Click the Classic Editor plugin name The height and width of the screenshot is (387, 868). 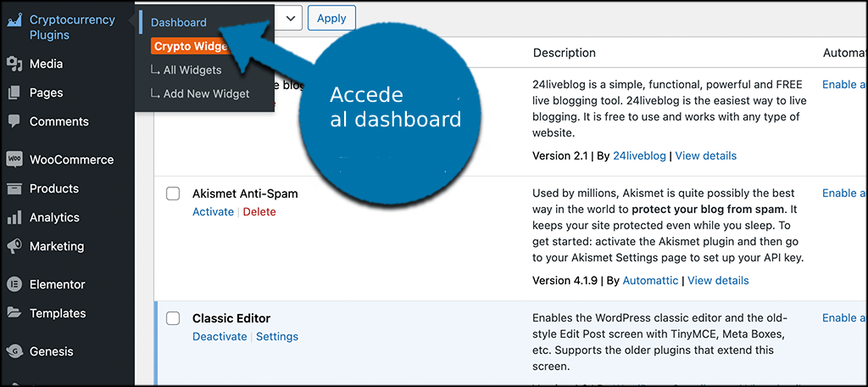[x=231, y=319]
